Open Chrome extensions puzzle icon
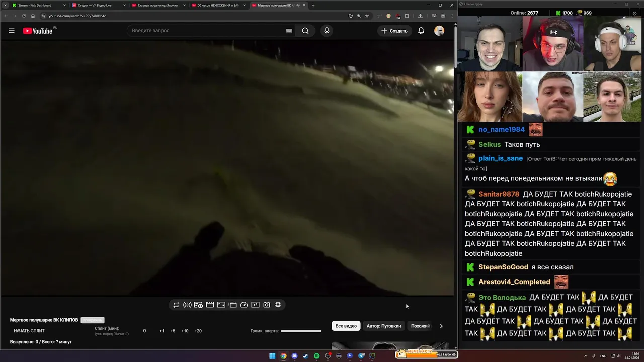Viewport: 644px width, 362px height. (407, 16)
